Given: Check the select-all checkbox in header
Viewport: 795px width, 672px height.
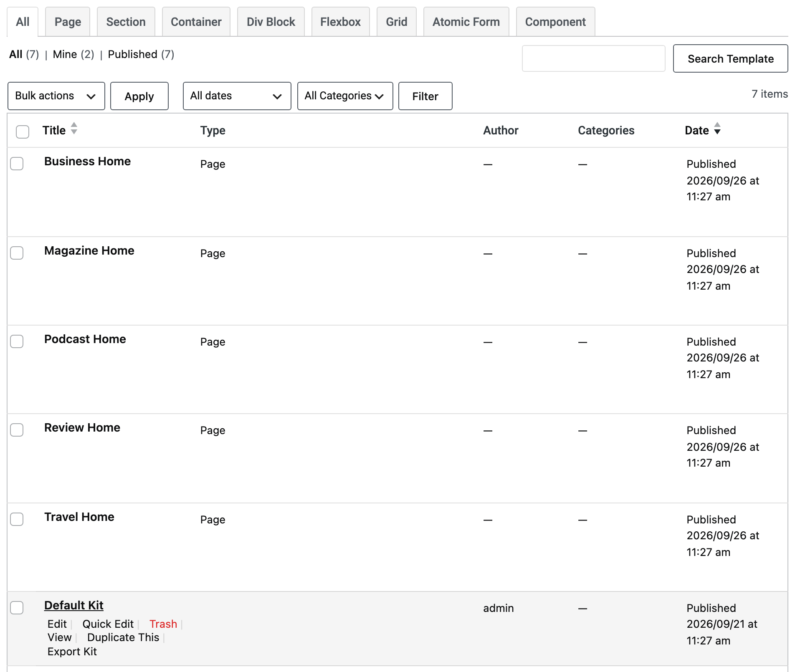Looking at the screenshot, I should tap(23, 131).
